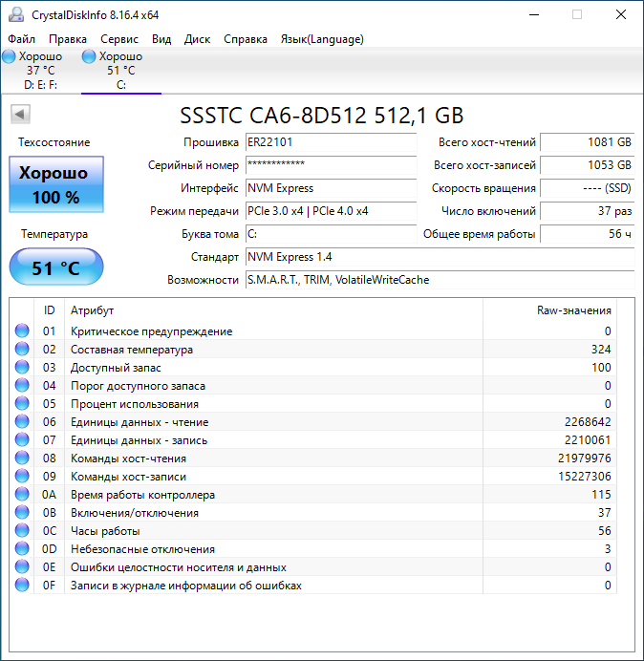The height and width of the screenshot is (661, 644).
Task: Select the Небезопасные отключения row text
Action: coord(142,549)
